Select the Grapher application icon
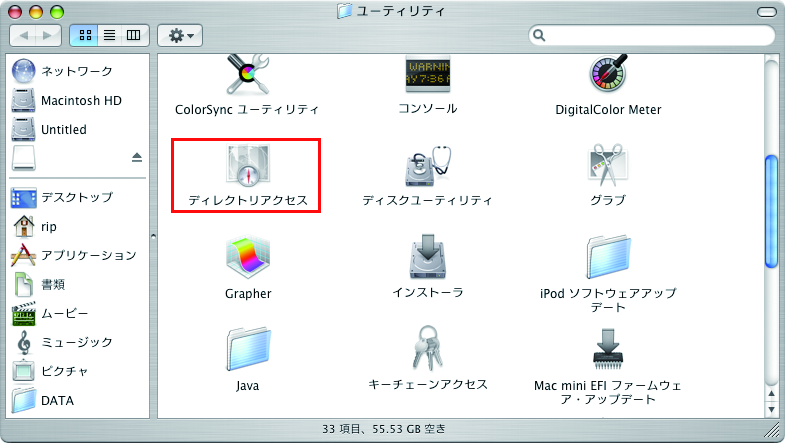The width and height of the screenshot is (785, 443). click(x=248, y=258)
